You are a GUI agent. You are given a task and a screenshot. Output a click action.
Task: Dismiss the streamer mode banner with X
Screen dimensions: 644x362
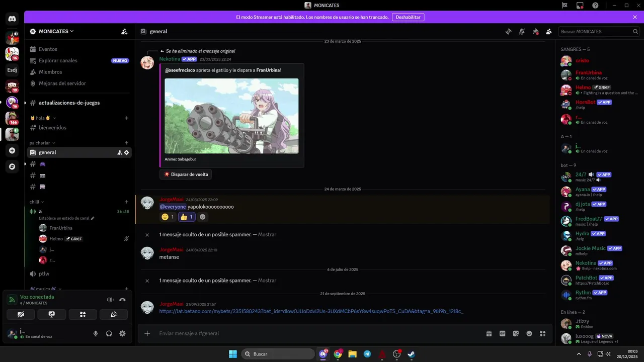(635, 17)
